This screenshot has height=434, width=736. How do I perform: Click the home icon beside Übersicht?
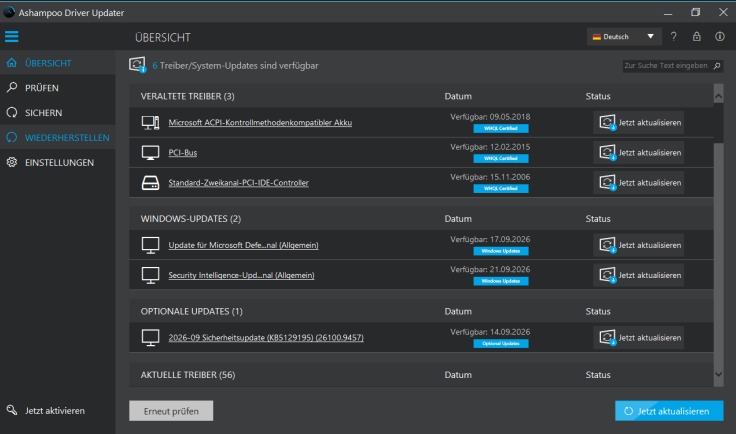[12, 63]
